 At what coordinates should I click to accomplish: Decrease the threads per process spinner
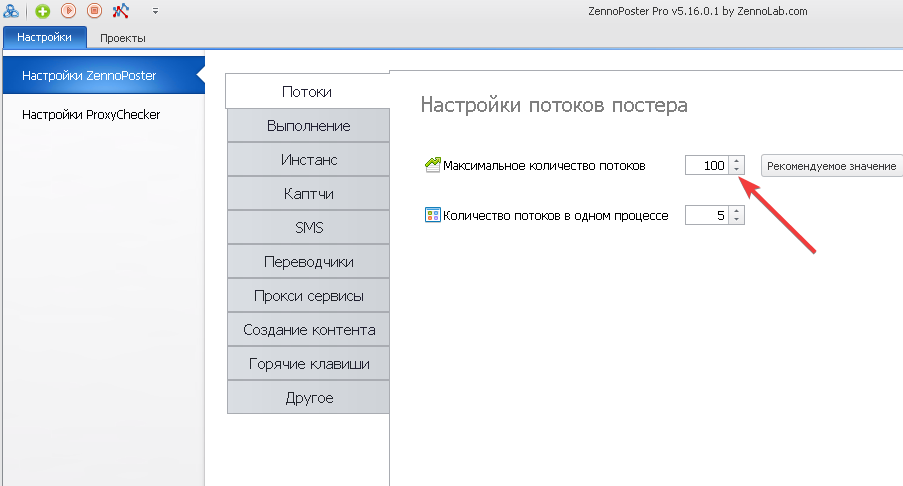pyautogui.click(x=737, y=220)
